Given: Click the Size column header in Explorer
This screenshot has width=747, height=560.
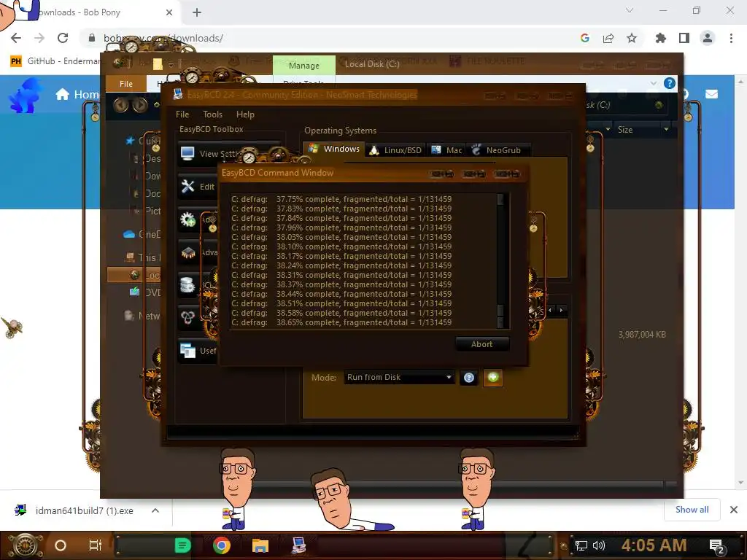Looking at the screenshot, I should (638, 130).
